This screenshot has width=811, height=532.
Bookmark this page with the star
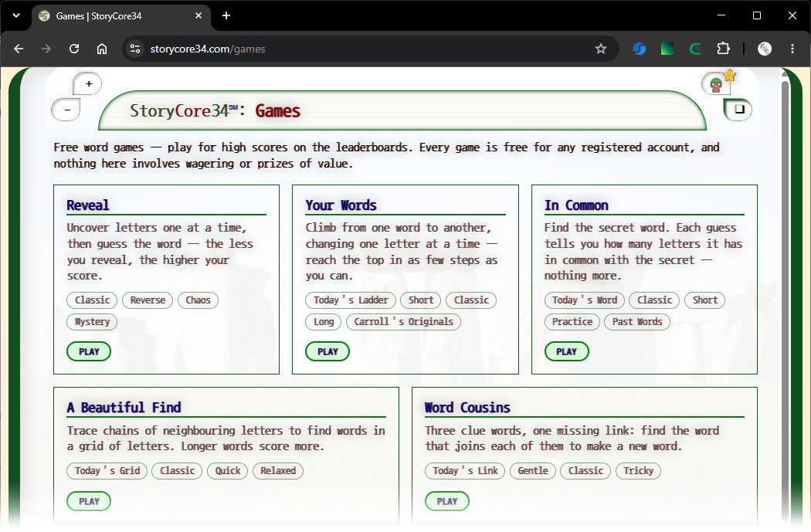point(600,49)
